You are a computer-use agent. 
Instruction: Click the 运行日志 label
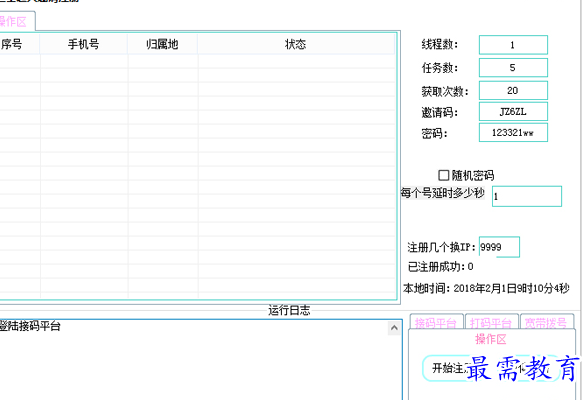[289, 310]
